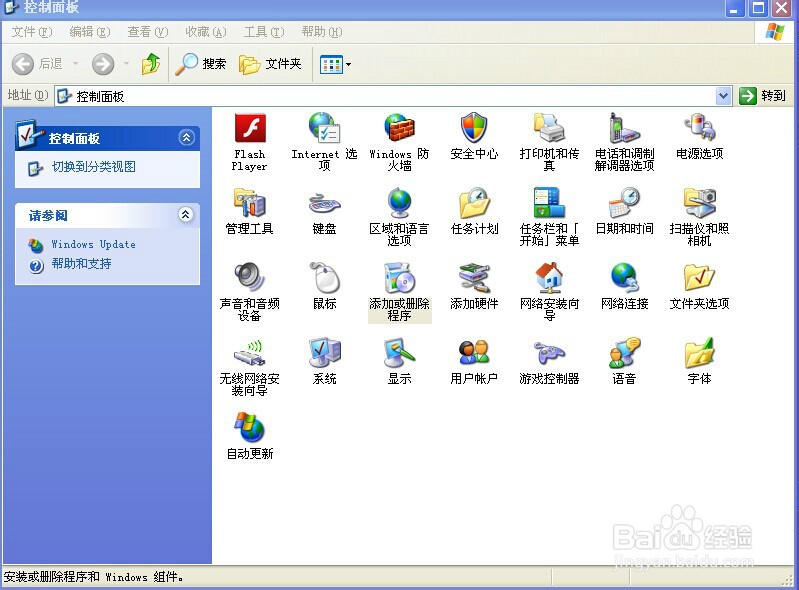The image size is (799, 590).
Task: Click the 转到 go button
Action: click(x=763, y=96)
